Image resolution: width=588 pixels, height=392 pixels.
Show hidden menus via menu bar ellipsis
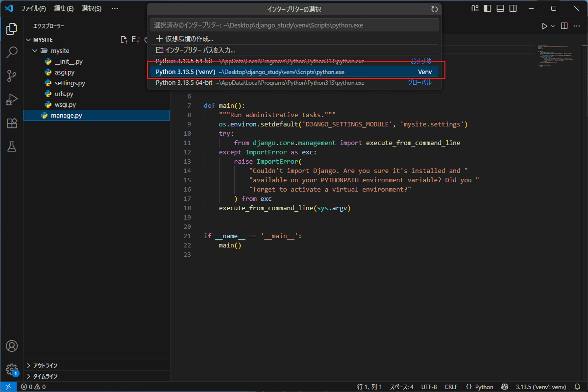(115, 8)
